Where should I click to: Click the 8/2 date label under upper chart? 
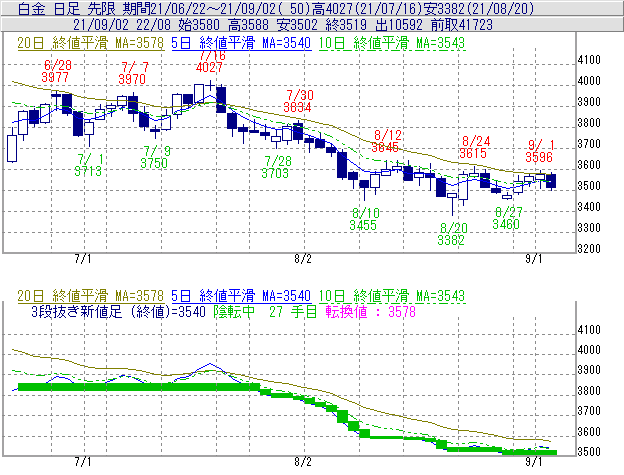pos(303,259)
